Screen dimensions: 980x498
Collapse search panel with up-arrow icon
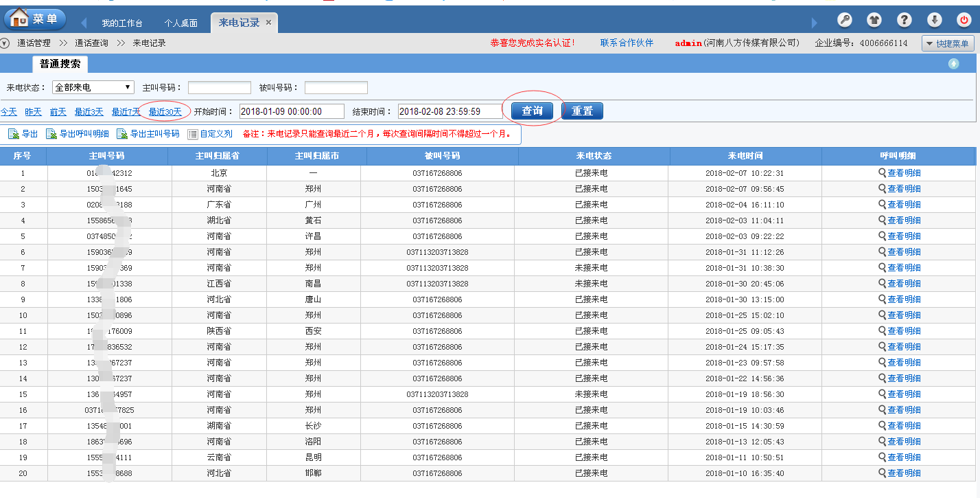point(953,64)
